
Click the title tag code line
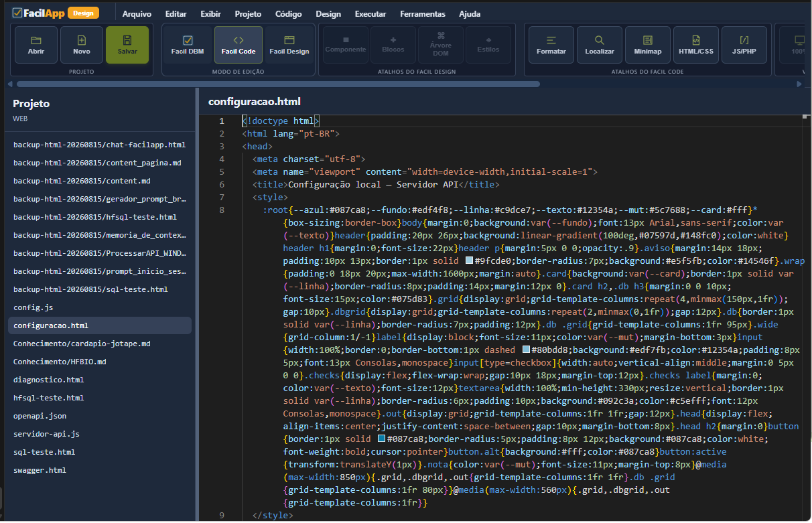tap(376, 185)
